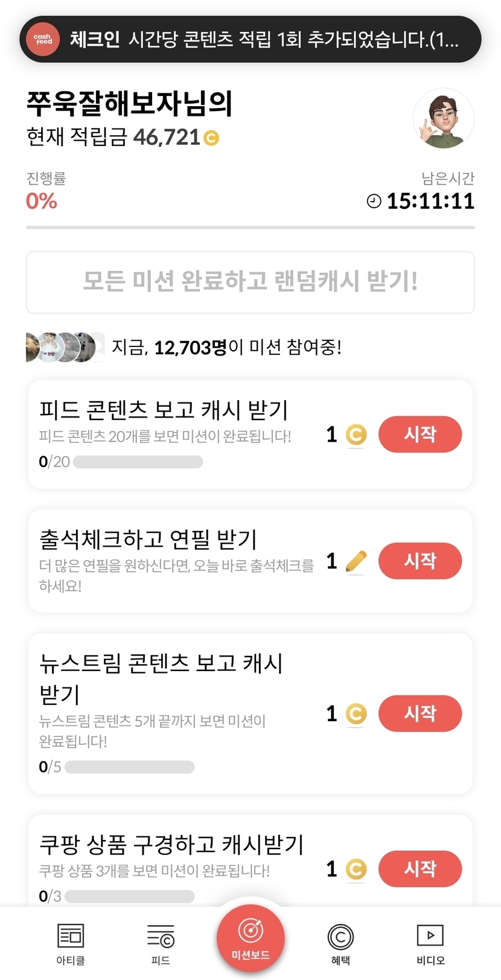Start the 쿠팡 상품 구경하고 캐시받기 mission

420,868
